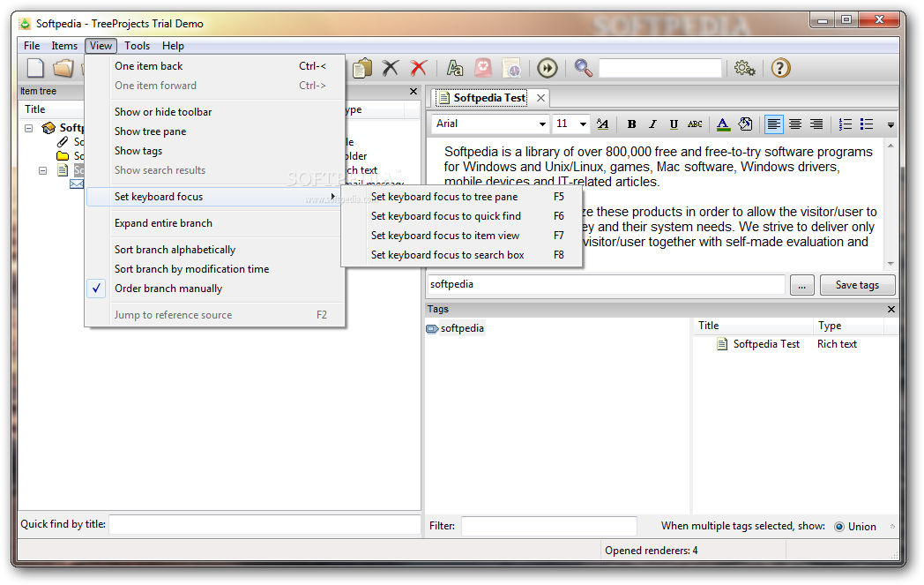Click the envelope icon in the item tree
This screenshot has height=585, width=924.
(77, 184)
